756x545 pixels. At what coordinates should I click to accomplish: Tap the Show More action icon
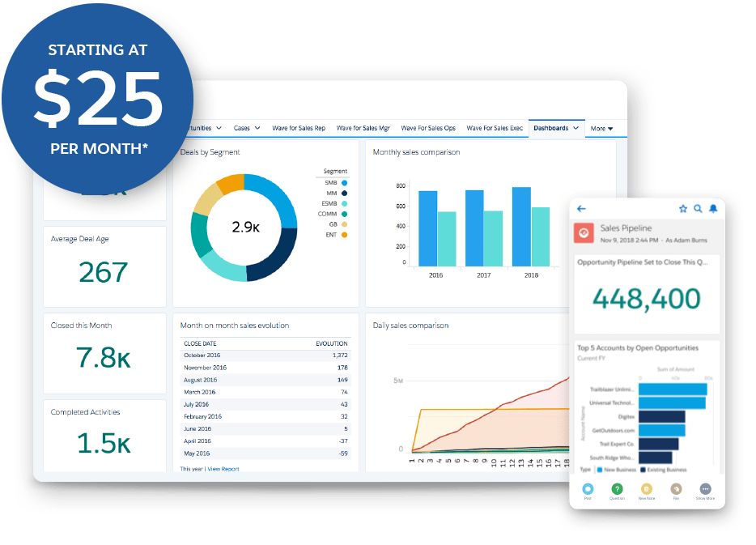705,488
